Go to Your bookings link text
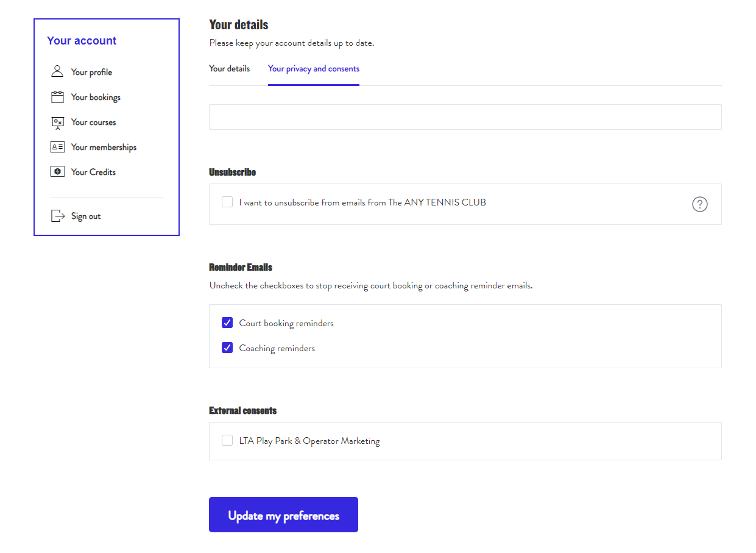 coord(96,97)
